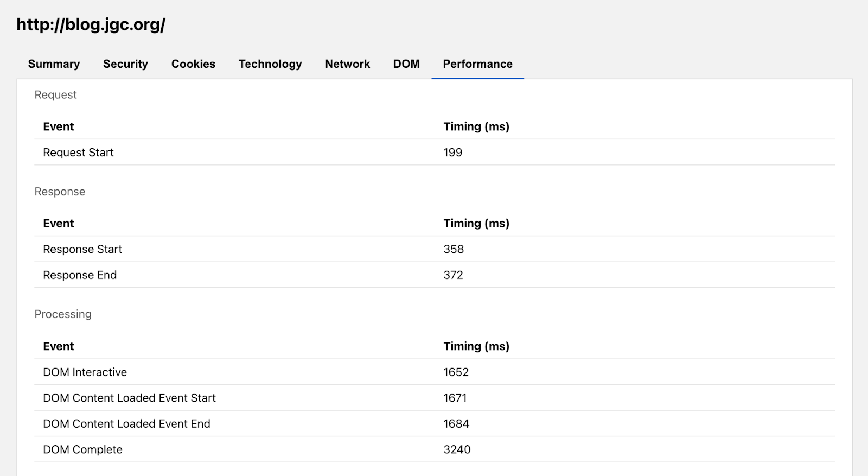Click Timing (ms) header in Request table
The width and height of the screenshot is (868, 476).
click(x=476, y=126)
